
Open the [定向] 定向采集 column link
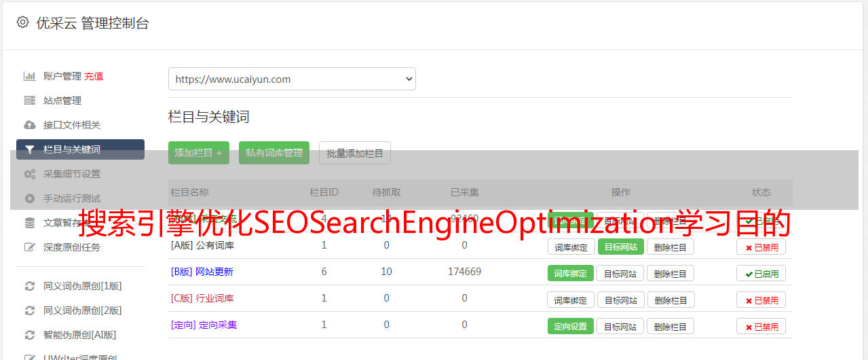(204, 325)
